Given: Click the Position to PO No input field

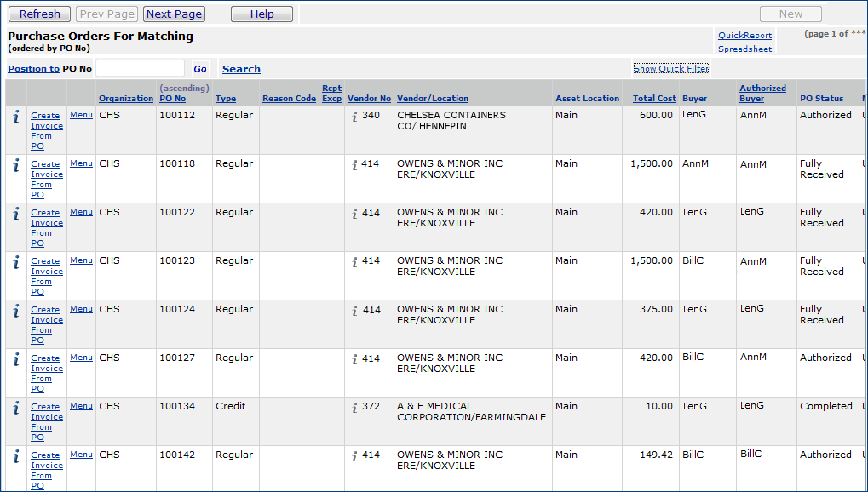Looking at the screenshot, I should (140, 69).
